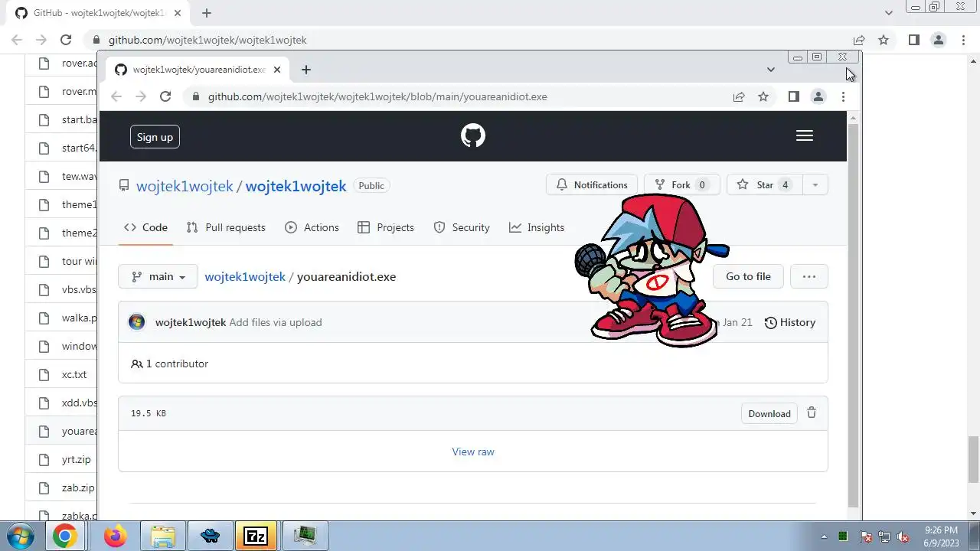This screenshot has width=980, height=551.
Task: Open GitHub logo home link
Action: (x=473, y=136)
